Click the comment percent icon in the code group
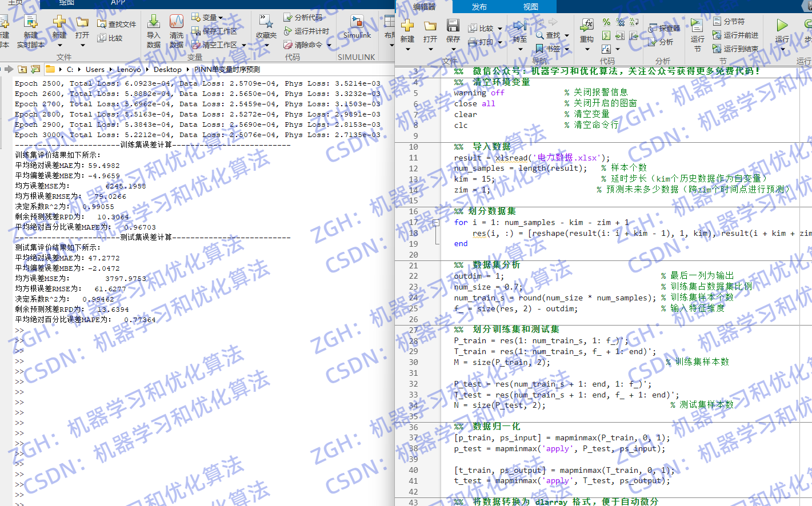Screen dimensions: 812x506 606,22
